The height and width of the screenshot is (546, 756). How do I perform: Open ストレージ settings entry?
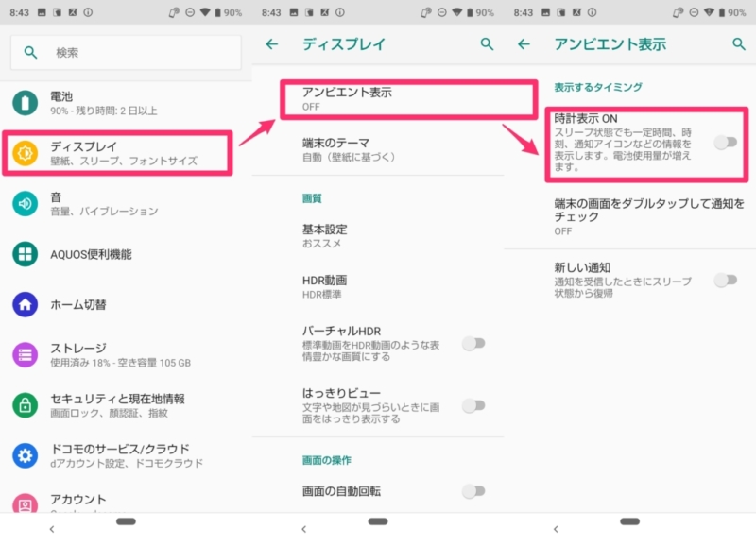click(126, 355)
